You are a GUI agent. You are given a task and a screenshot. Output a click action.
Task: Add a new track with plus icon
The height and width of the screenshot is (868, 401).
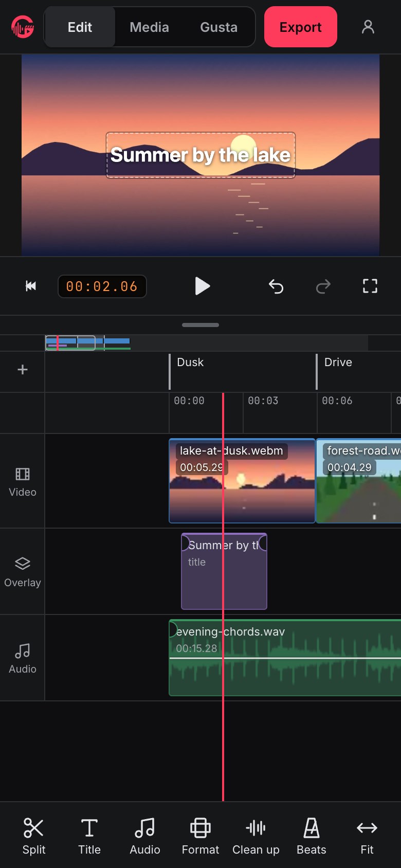(23, 370)
